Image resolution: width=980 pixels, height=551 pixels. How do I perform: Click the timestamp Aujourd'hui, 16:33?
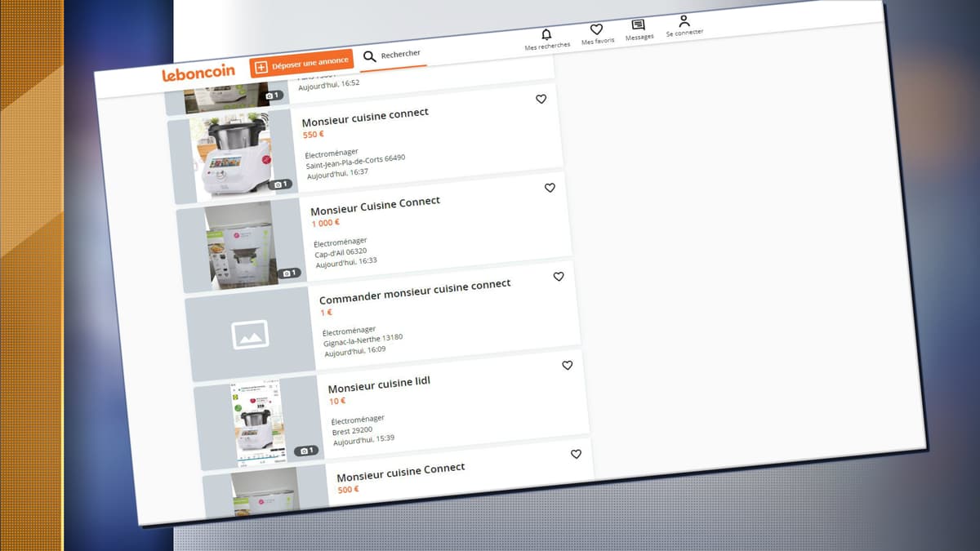[346, 263]
